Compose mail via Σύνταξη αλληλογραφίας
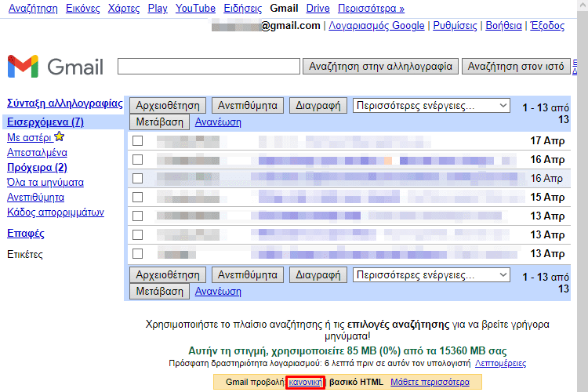588x392 pixels. point(65,103)
